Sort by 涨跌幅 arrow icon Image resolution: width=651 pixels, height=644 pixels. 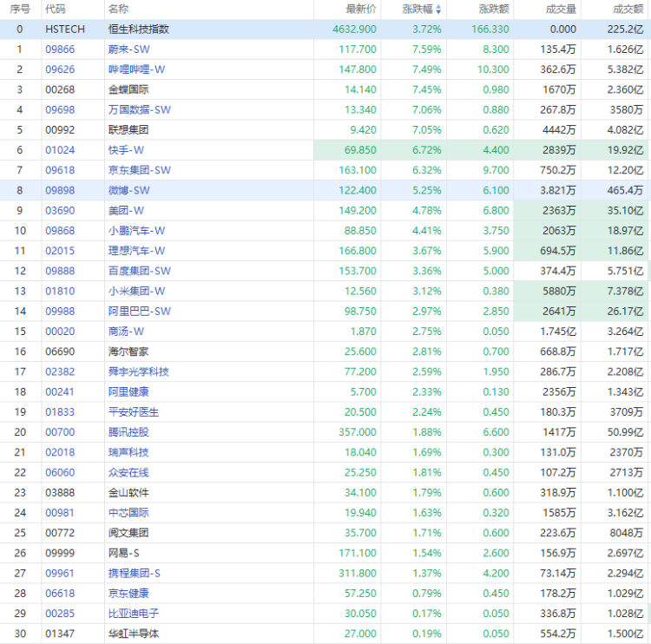(x=438, y=10)
